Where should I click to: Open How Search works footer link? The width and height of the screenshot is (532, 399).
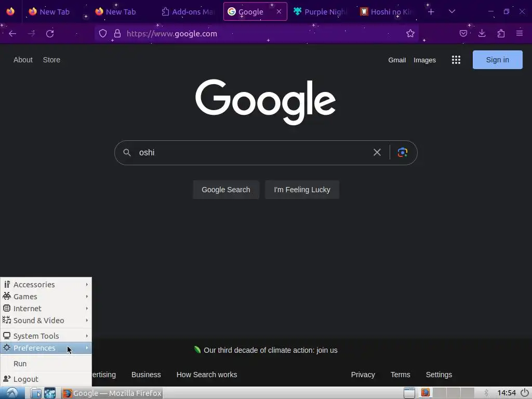point(207,375)
